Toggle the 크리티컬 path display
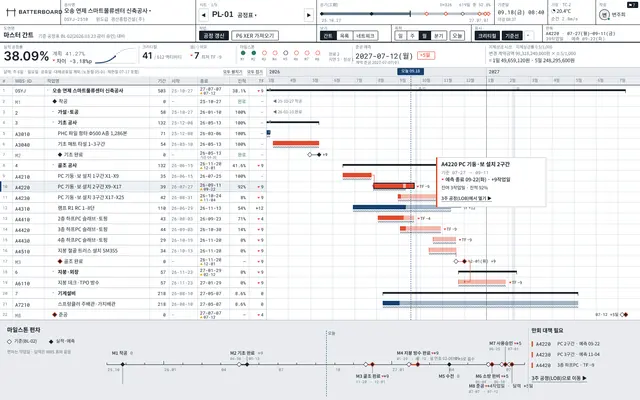 pos(487,36)
